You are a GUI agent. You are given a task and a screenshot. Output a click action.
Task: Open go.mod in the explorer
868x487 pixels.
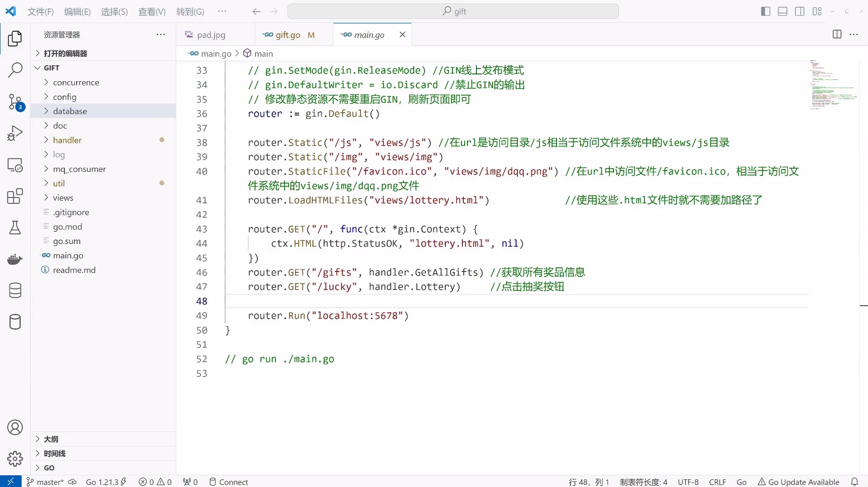pyautogui.click(x=103, y=226)
